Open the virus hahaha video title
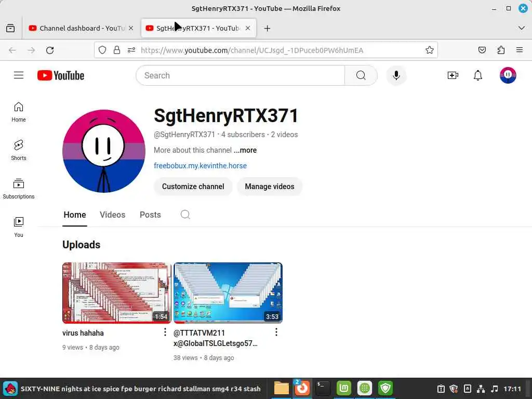Viewport: 532px width, 399px height. [x=83, y=333]
